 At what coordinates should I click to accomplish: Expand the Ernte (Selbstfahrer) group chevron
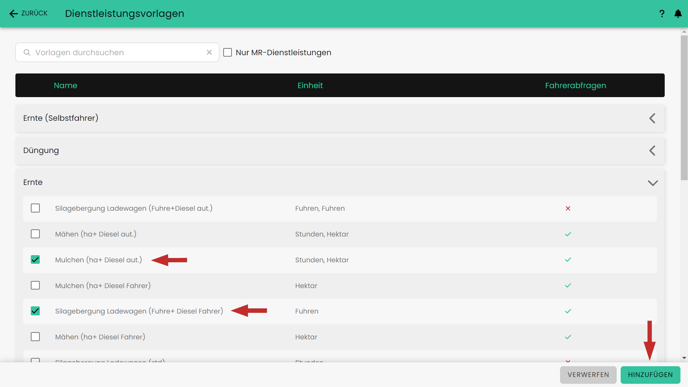tap(652, 118)
